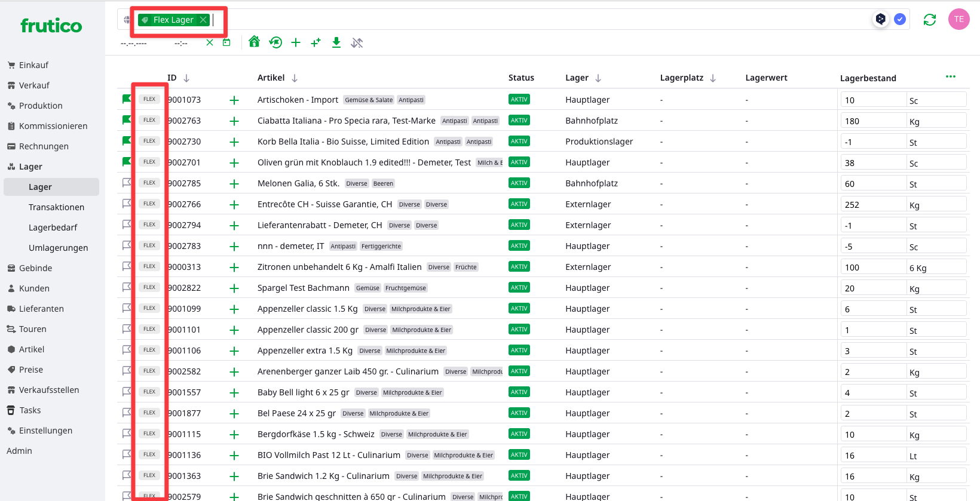Click the plus button for Entrecôte CH row
Viewport: 980px width, 501px height.
point(234,205)
